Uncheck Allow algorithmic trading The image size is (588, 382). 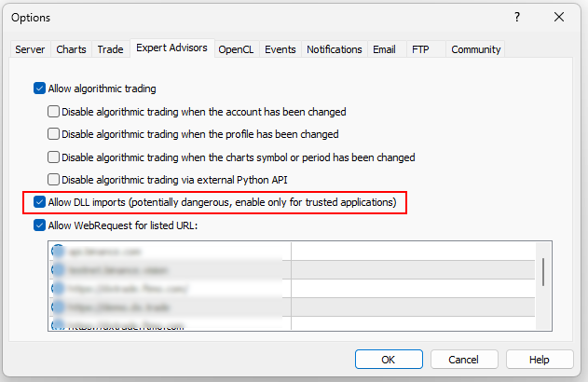39,89
